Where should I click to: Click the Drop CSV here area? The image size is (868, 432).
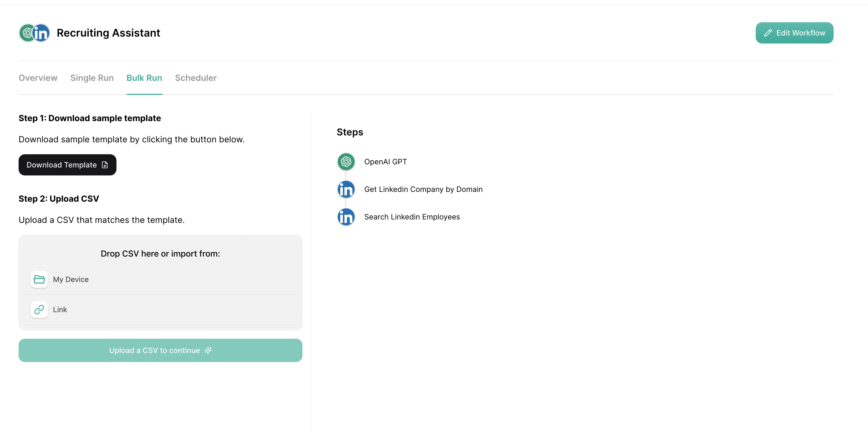click(160, 254)
